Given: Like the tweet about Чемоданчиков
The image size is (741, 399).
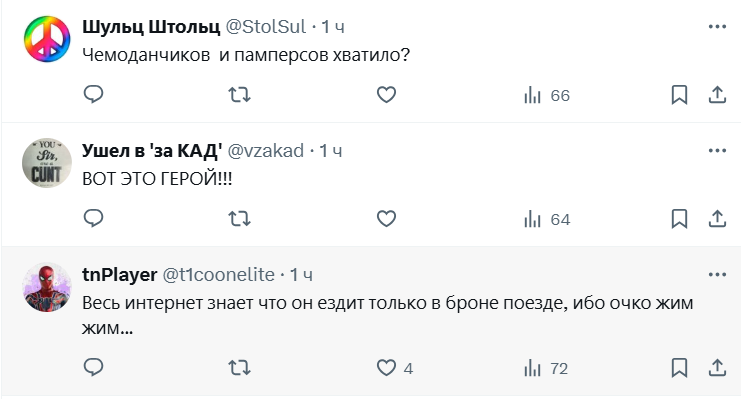Looking at the screenshot, I should click(386, 95).
